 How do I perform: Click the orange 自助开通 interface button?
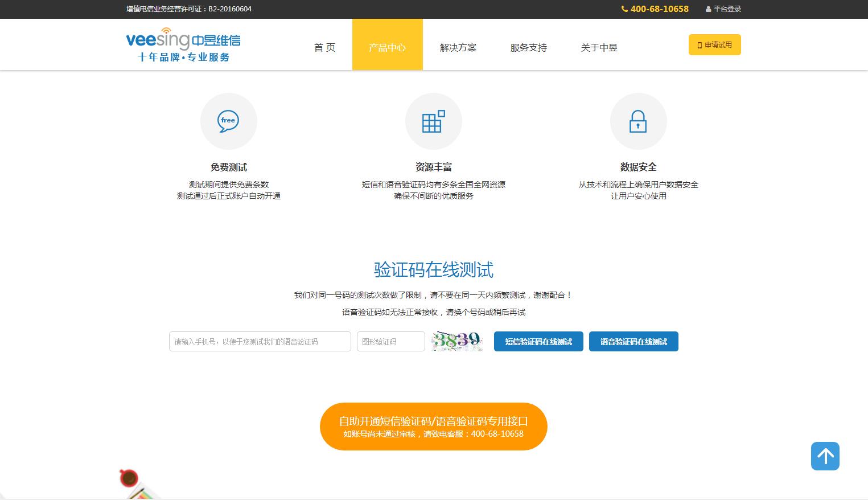click(x=433, y=427)
